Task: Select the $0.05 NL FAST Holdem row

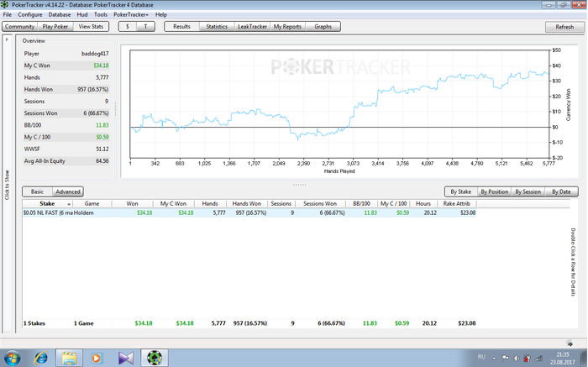Action: pyautogui.click(x=249, y=212)
